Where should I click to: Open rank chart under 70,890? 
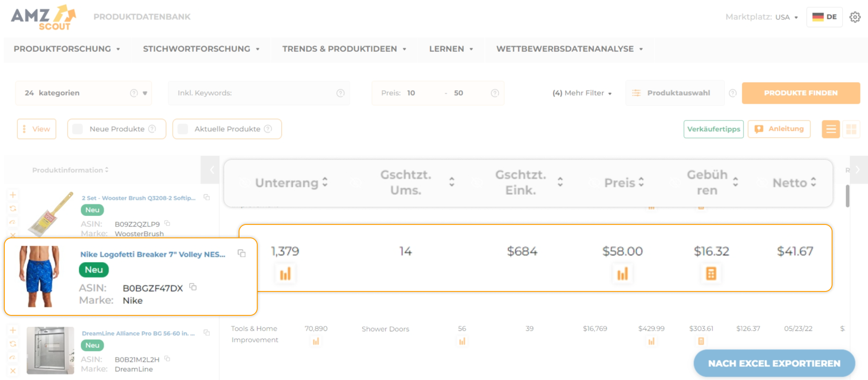click(316, 341)
